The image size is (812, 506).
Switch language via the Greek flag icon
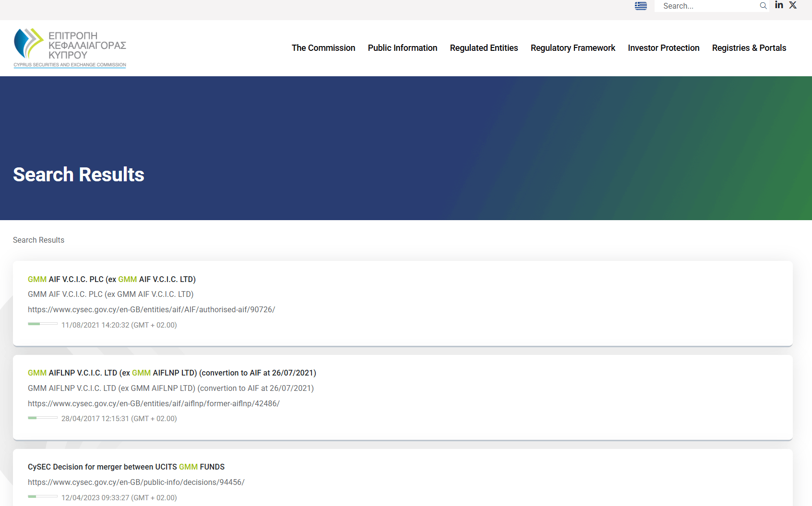[641, 6]
